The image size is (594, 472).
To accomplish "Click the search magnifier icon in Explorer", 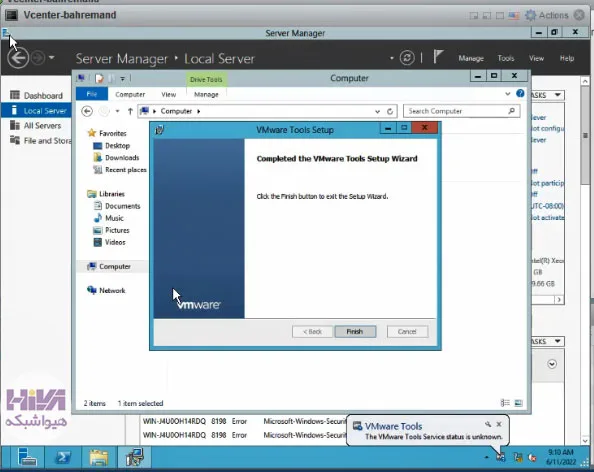I will coord(511,111).
